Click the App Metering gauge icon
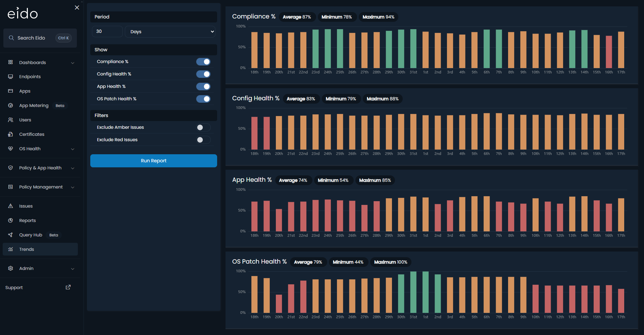The image size is (644, 335). 10,106
